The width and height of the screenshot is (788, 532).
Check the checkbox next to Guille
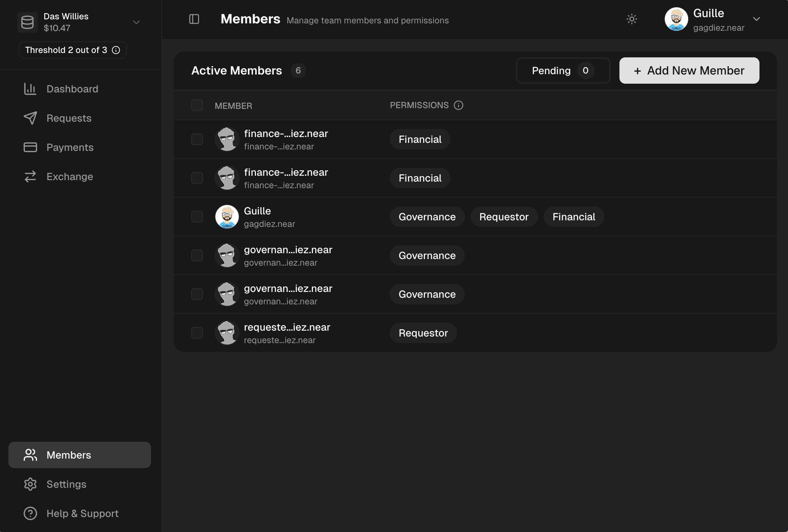[197, 216]
